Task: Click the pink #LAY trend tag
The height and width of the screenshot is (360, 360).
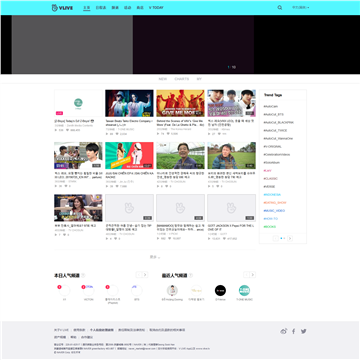Action: [x=267, y=170]
